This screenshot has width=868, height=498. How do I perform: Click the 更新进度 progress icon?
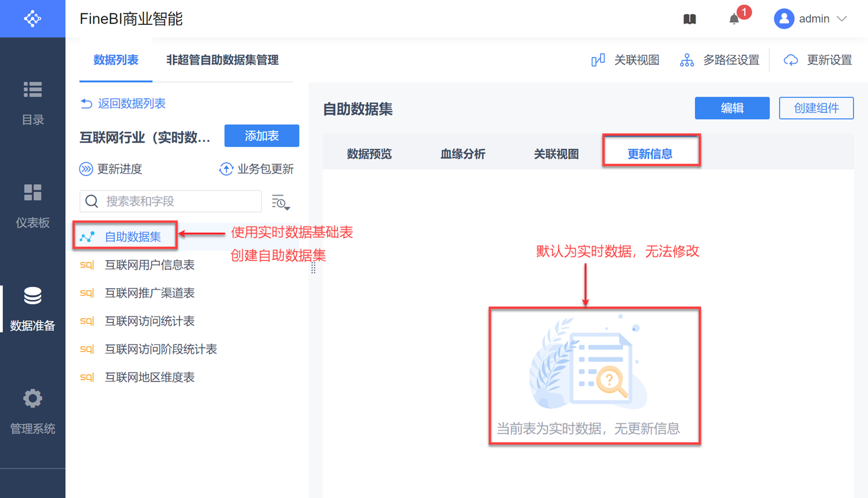point(86,169)
